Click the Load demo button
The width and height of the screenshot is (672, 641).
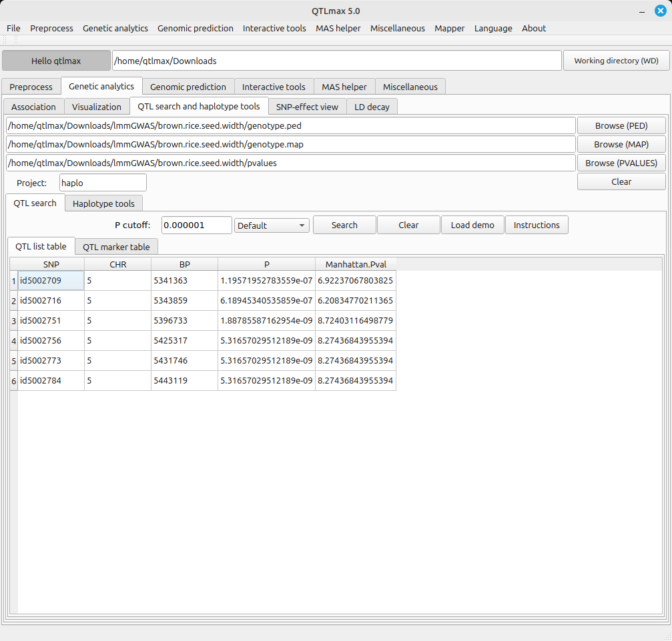472,225
